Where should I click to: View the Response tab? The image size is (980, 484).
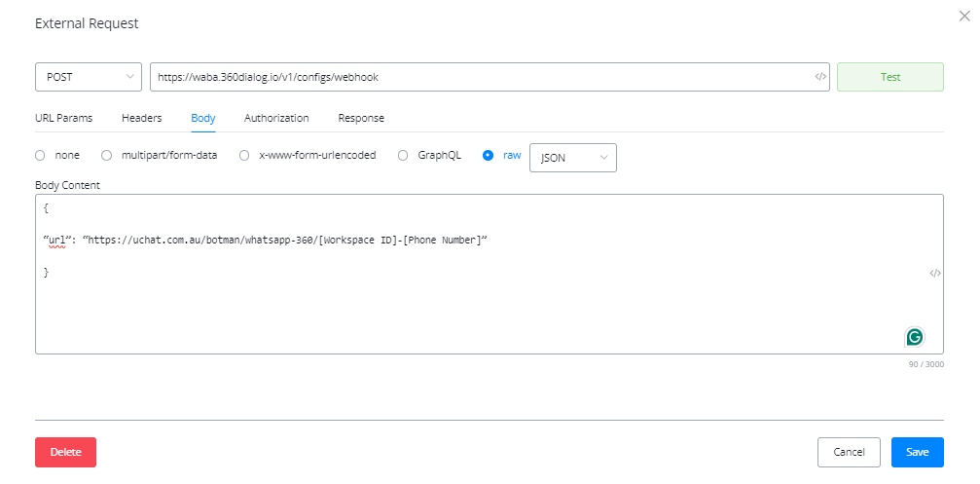pos(361,118)
